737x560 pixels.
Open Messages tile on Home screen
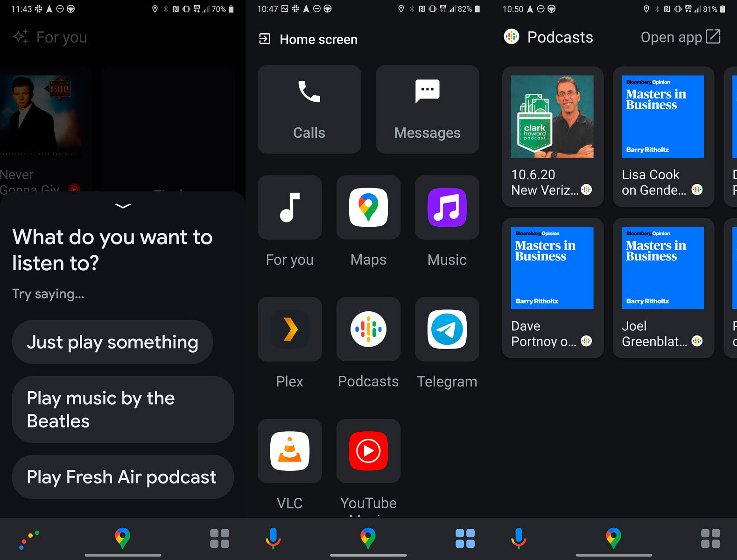(427, 109)
